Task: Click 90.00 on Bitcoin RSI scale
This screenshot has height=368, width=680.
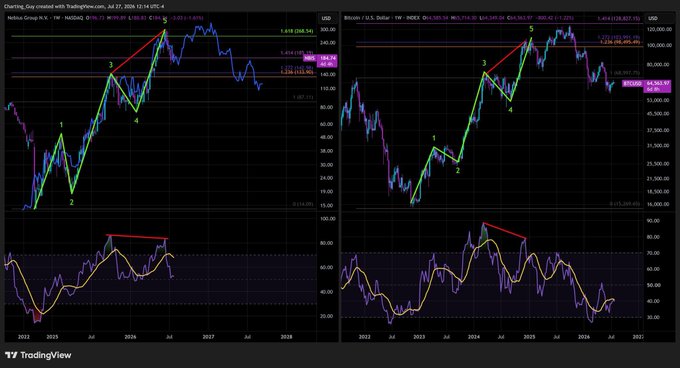Action: 653,221
